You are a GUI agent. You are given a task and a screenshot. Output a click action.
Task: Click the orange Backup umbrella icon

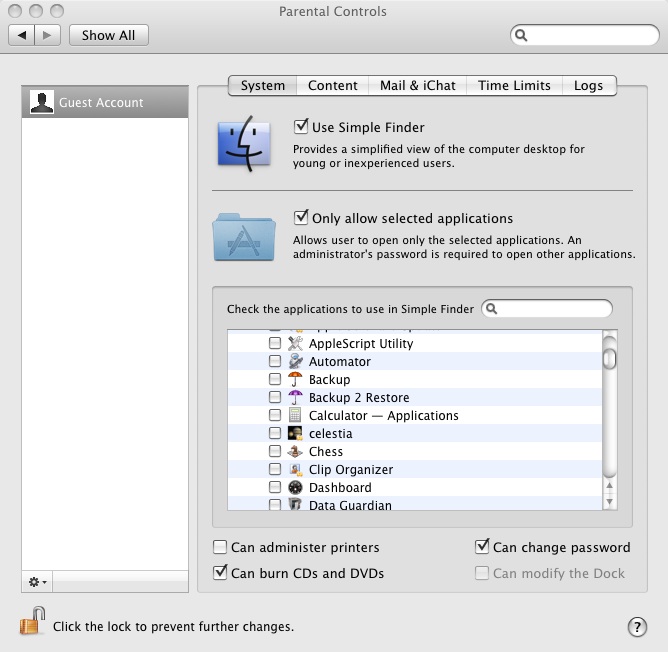[295, 379]
